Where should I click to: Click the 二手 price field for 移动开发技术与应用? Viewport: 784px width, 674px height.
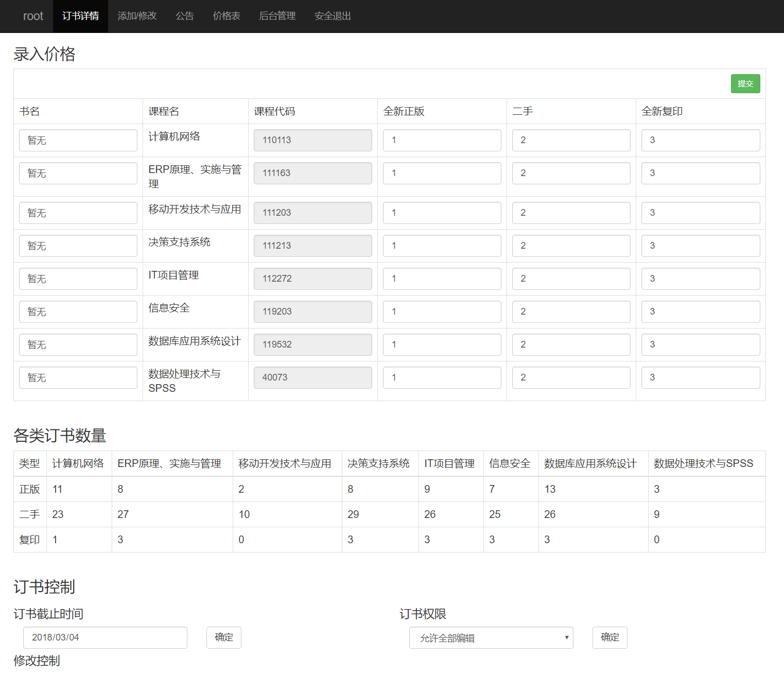pos(571,213)
